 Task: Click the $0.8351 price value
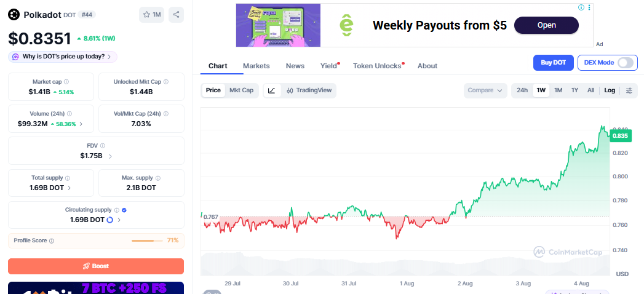[39, 39]
